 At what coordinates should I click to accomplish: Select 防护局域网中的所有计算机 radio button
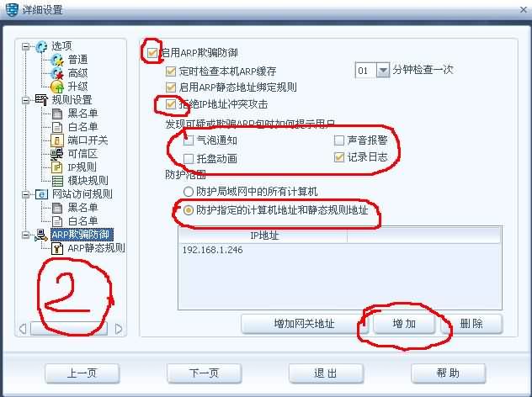189,192
